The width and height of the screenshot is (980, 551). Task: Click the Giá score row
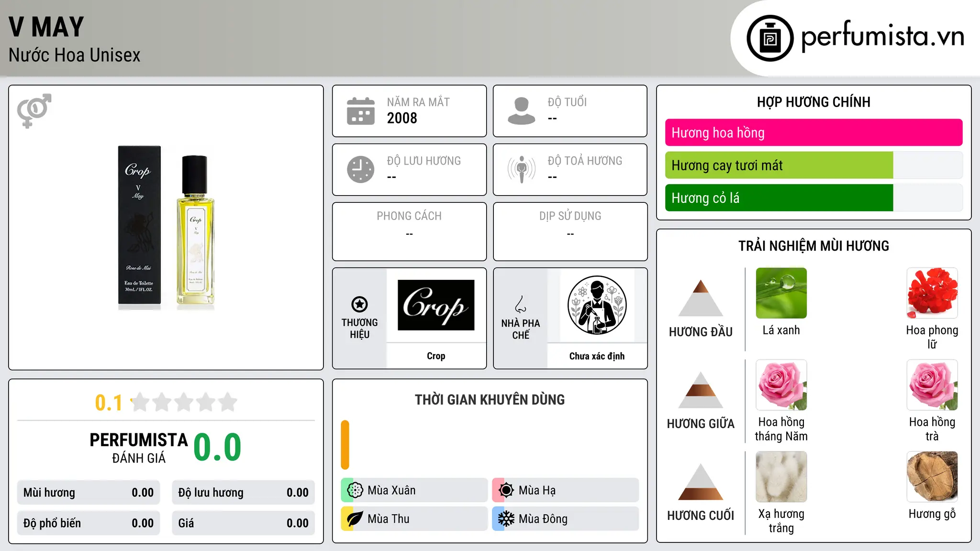coord(244,523)
